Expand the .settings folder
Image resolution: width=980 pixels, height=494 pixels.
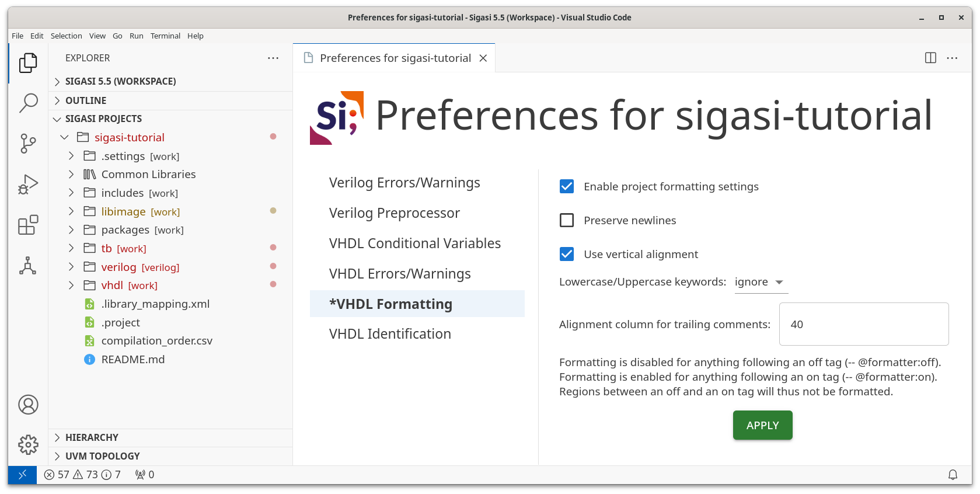[71, 156]
